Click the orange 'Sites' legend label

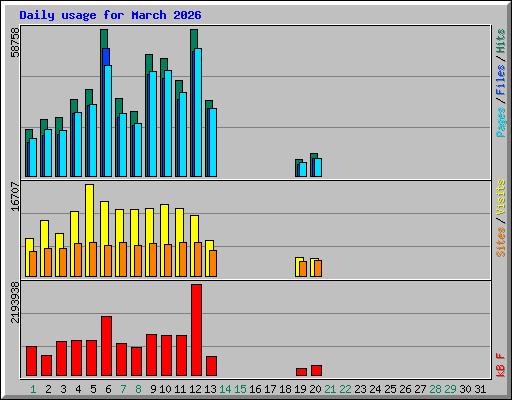tap(500, 242)
